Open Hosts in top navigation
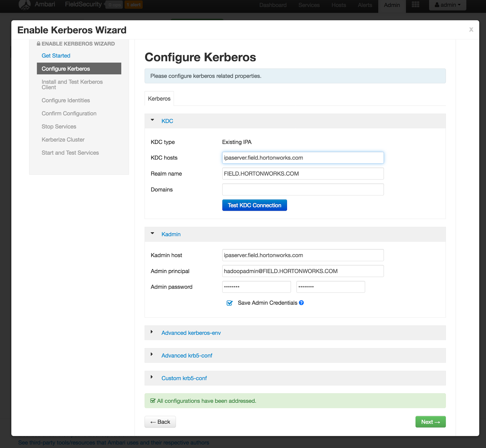Image resolution: width=486 pixels, height=448 pixels. (339, 5)
